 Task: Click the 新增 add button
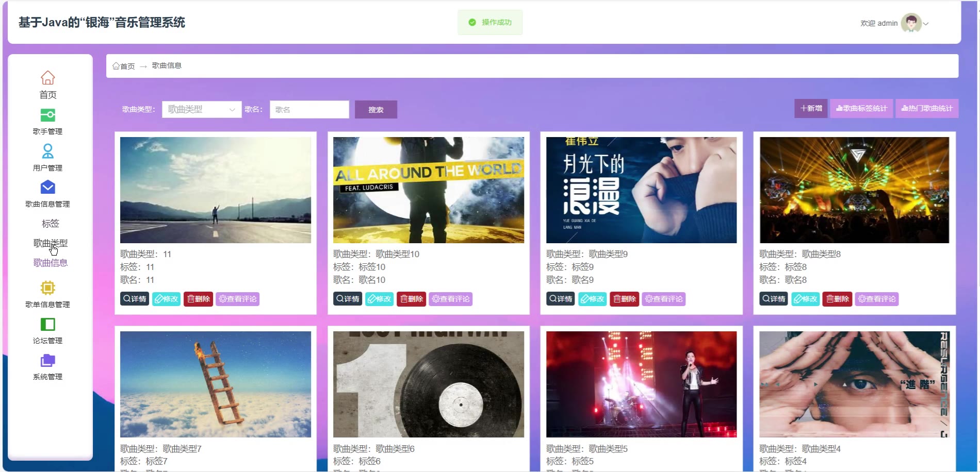811,108
